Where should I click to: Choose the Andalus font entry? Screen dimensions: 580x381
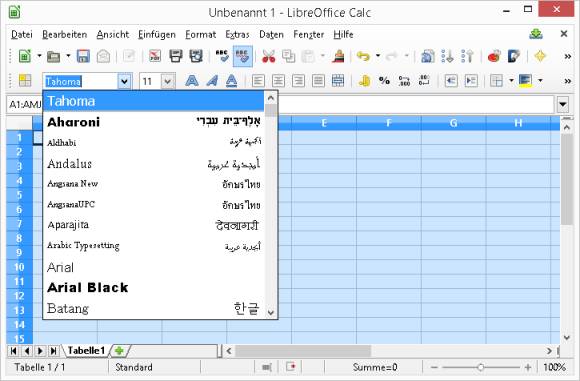pos(154,163)
